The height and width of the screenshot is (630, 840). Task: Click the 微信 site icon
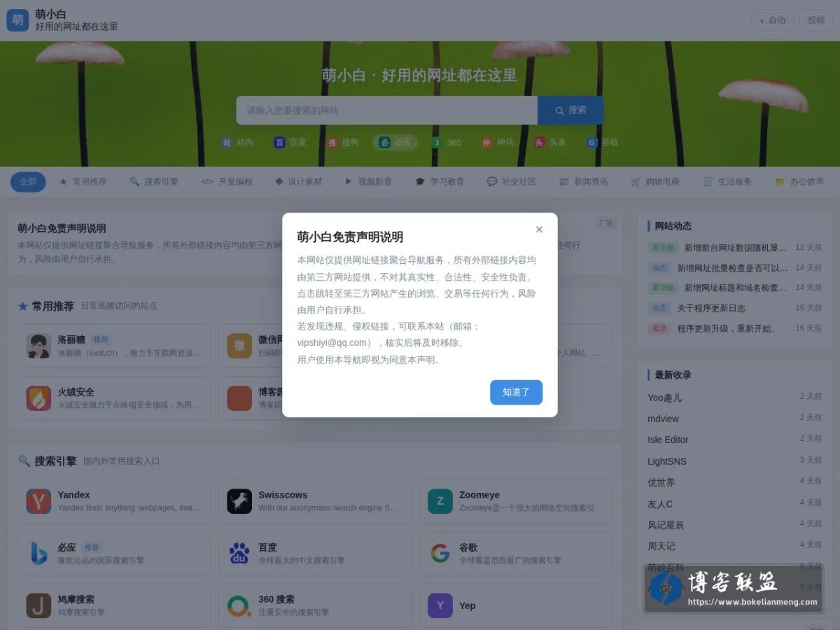pos(239,346)
